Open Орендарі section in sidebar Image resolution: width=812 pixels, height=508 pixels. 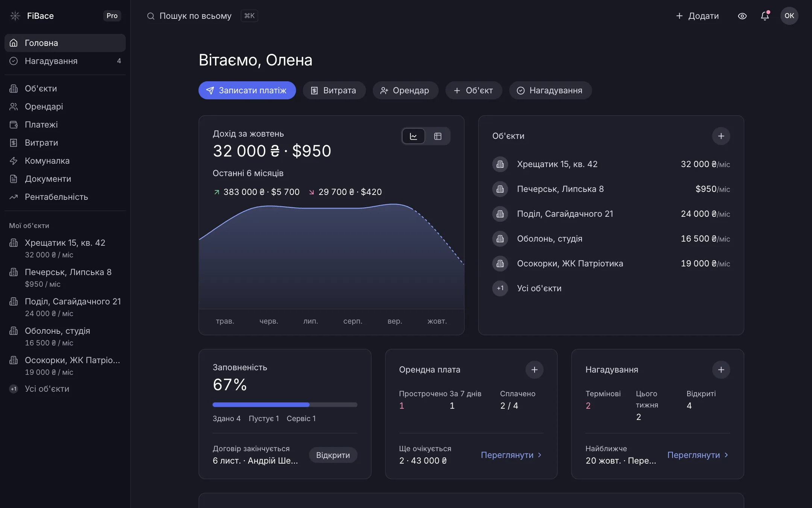click(65, 106)
